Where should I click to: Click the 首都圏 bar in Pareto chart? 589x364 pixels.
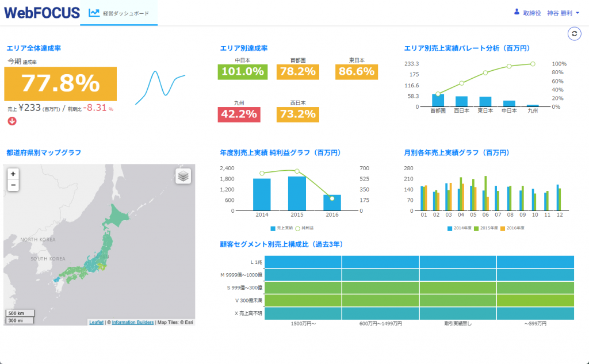coord(438,100)
